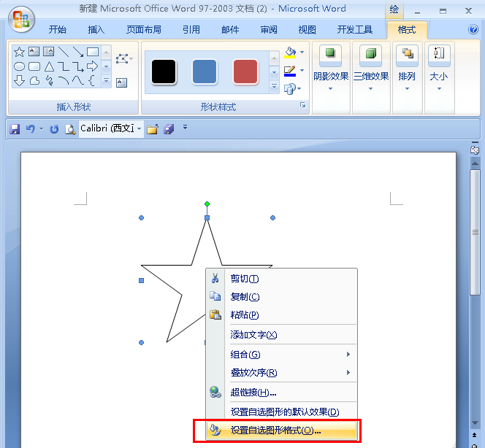Screen dimensions: 485x448
Task: Click the save all icon in quick toolbar
Action: click(169, 129)
